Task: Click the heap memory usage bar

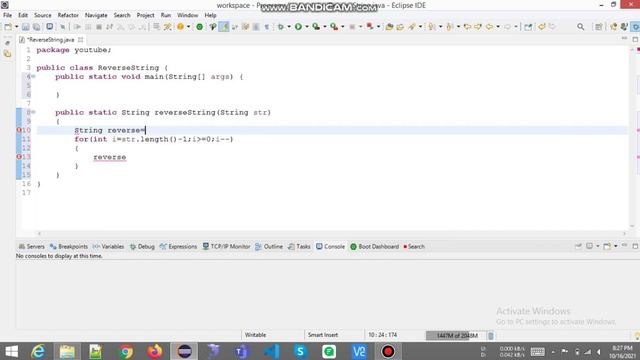Action: pyautogui.click(x=456, y=336)
